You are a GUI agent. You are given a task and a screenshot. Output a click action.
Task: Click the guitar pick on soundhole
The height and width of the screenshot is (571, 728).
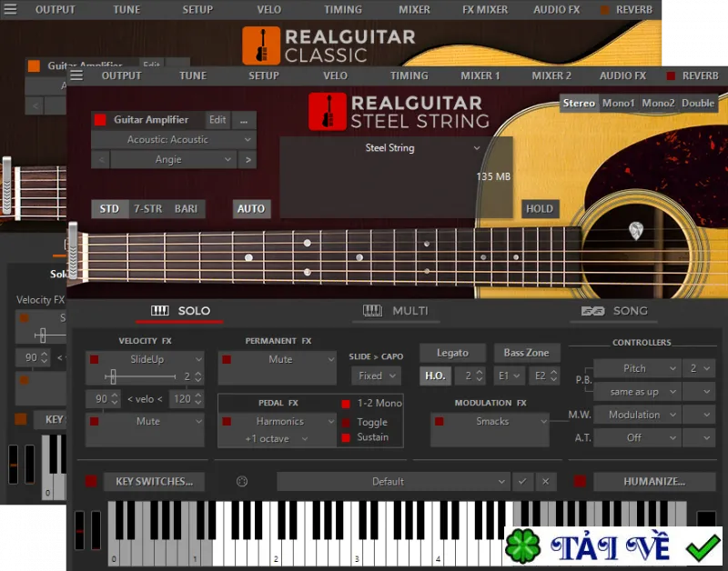(635, 231)
